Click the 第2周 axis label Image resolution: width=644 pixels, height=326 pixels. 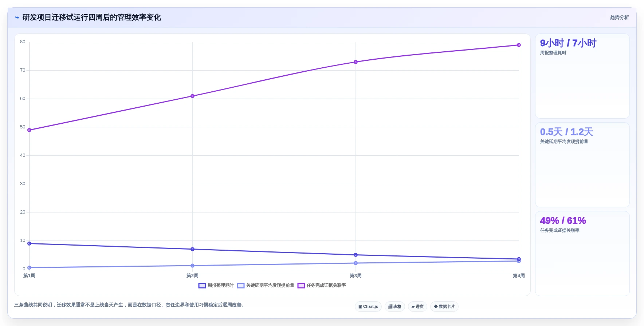pos(193,276)
